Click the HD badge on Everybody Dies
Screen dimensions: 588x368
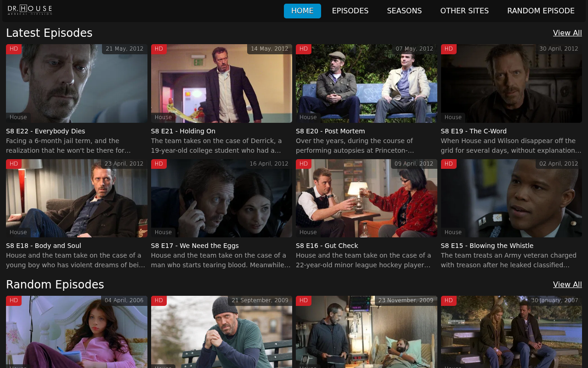[x=14, y=49]
